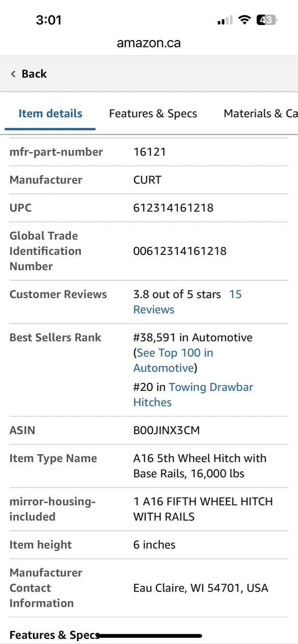The height and width of the screenshot is (644, 298).
Task: Open the Materials & Care tab
Action: coord(260,114)
